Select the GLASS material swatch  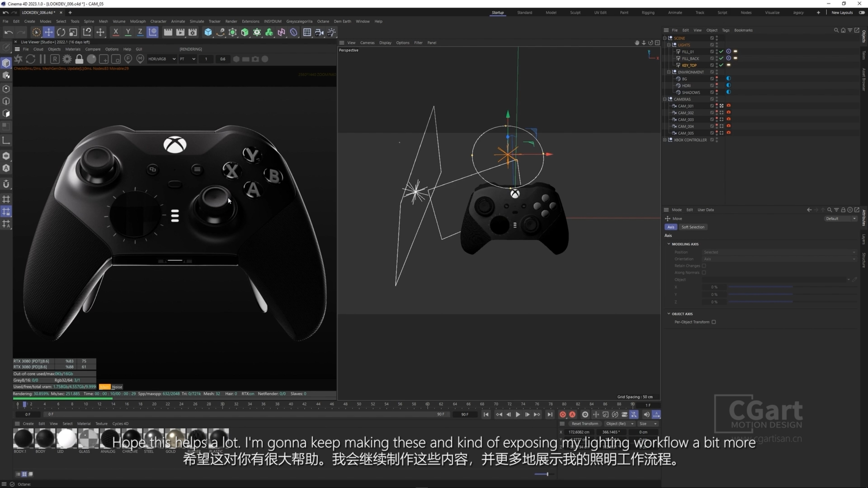[x=88, y=439]
